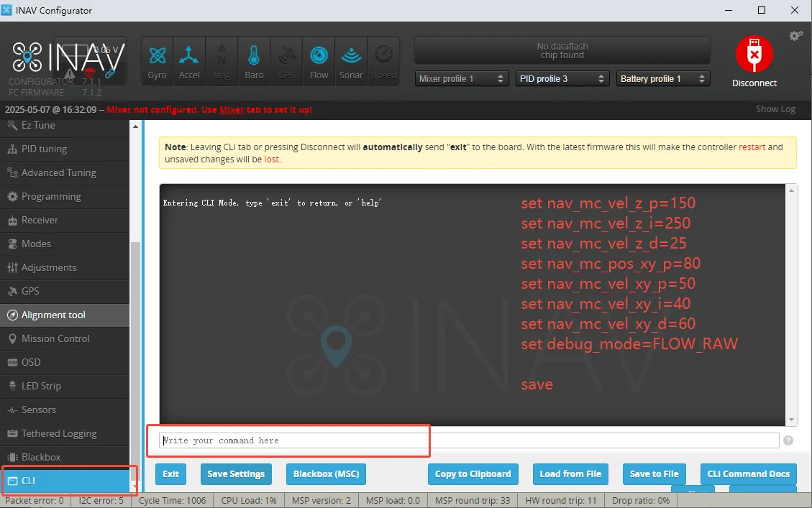Viewport: 812px width, 508px height.
Task: Click the 'Cycle Time: 1006' status entry
Action: 173,501
